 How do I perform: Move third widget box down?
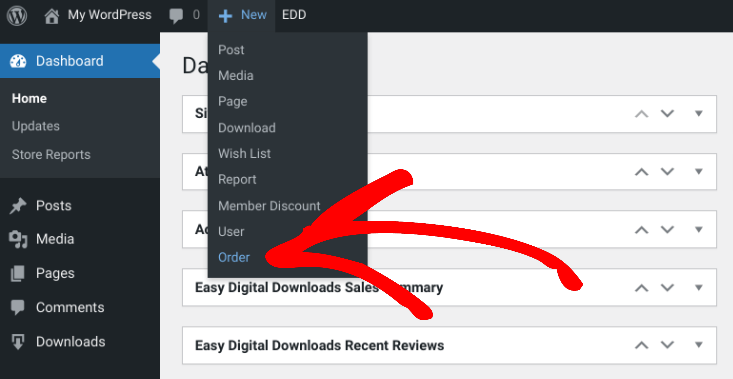coord(667,229)
